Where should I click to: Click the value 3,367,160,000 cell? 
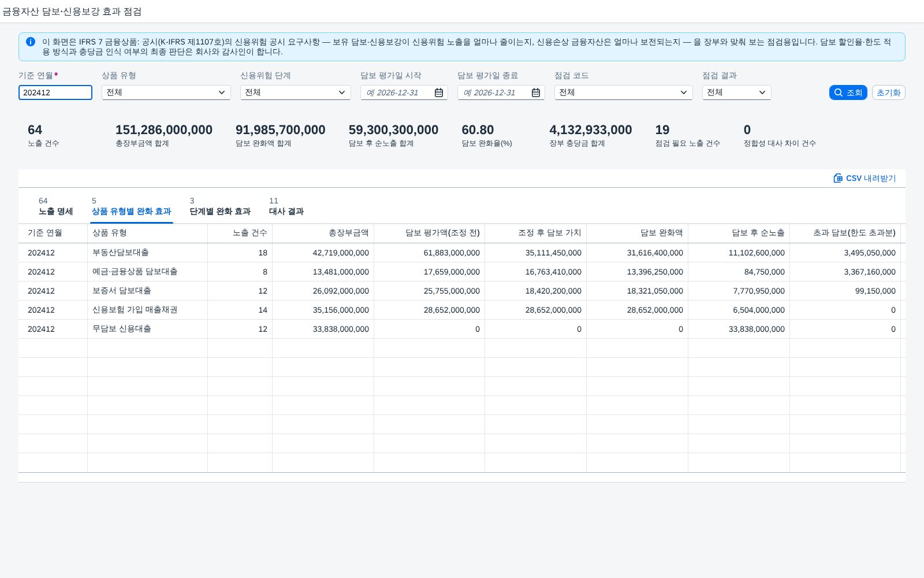click(x=870, y=272)
